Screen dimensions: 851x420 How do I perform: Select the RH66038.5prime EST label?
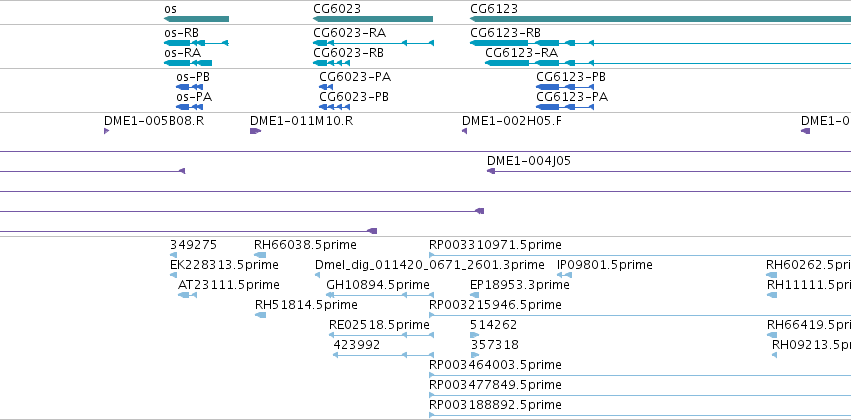(x=305, y=245)
